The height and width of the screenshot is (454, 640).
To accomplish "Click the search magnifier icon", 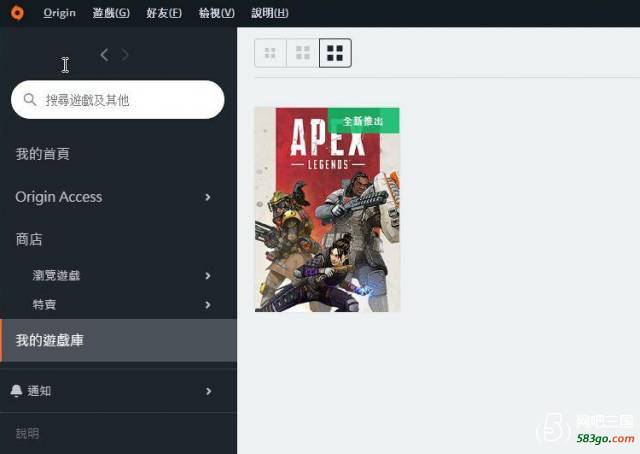I will (30, 99).
